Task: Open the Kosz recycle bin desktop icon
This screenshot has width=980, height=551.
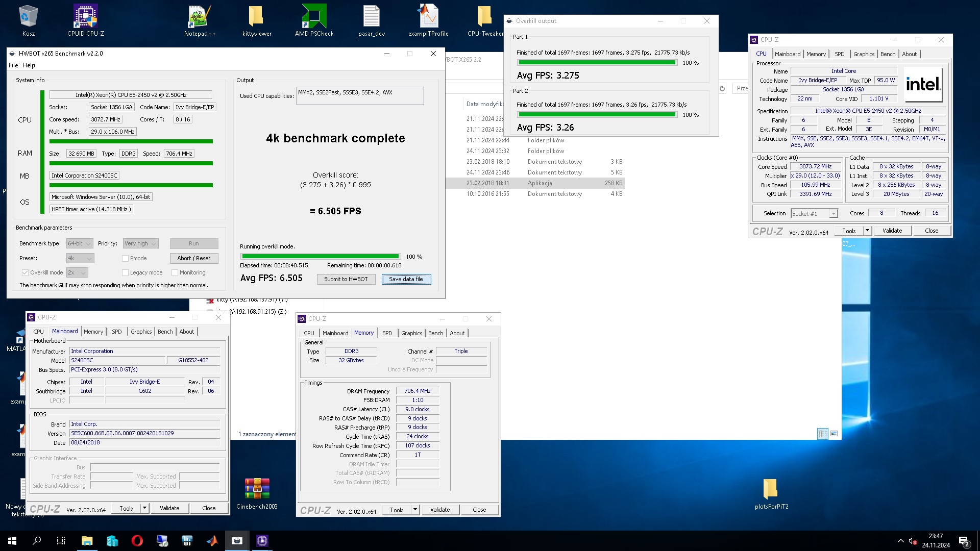Action: (x=28, y=20)
